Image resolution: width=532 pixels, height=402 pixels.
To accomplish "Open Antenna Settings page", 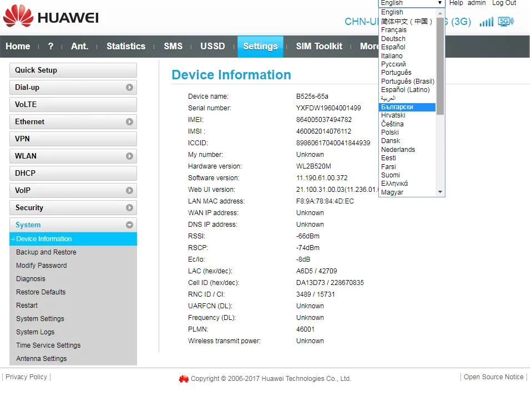I will coord(42,358).
